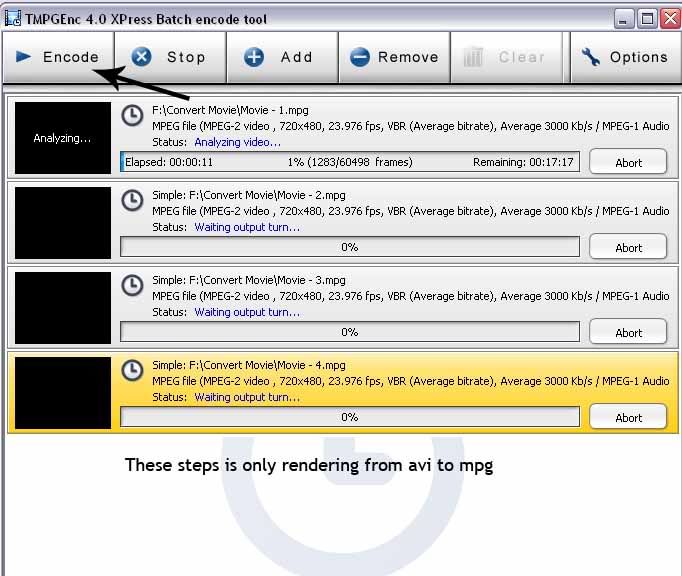Click '1% (1283/60498 frames)' text

(350, 162)
